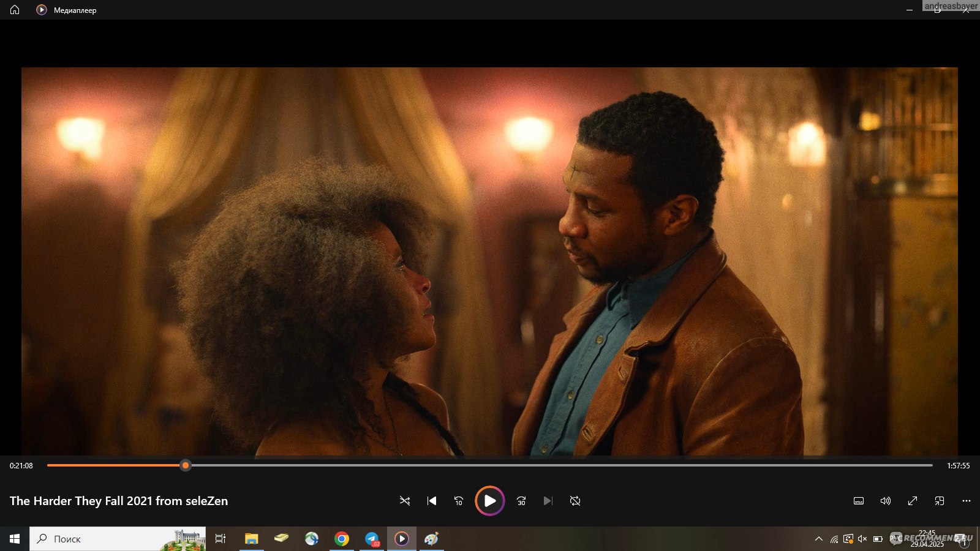Open Wi-Fi network tray icon
This screenshot has width=980, height=551.
click(834, 539)
